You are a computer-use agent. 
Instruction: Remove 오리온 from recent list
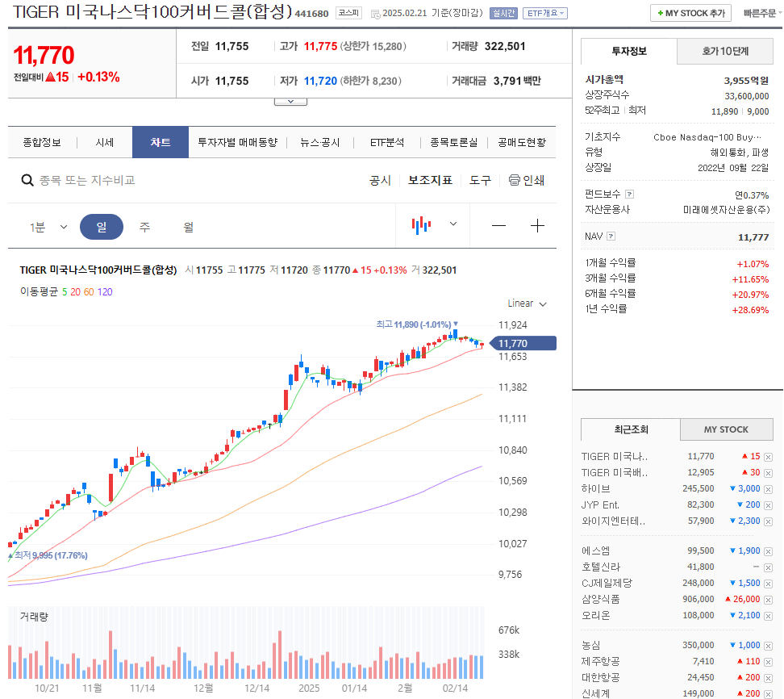pos(768,616)
